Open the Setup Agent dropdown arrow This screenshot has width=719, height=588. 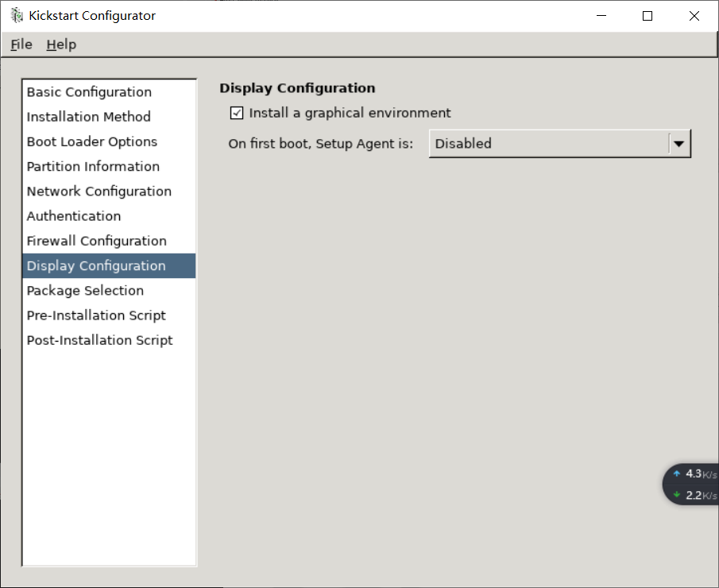click(679, 144)
